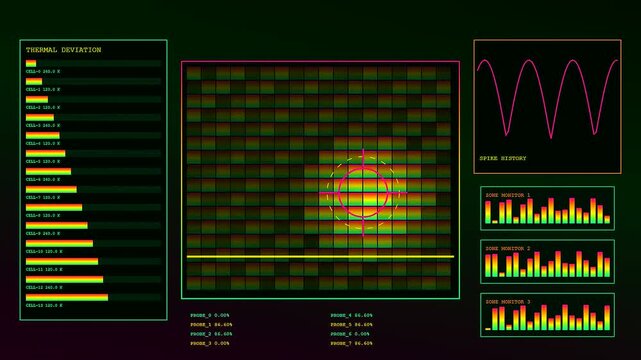Click the PROBE_5 readout
The height and width of the screenshot is (360, 641).
click(x=352, y=324)
